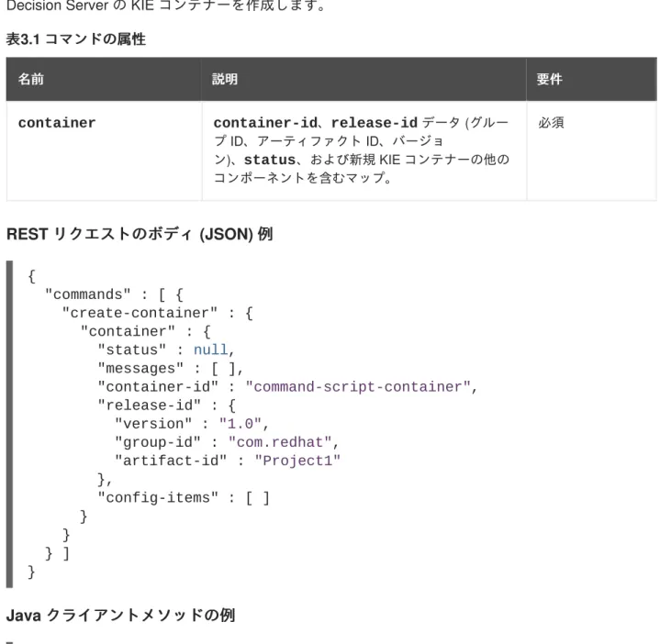660x644 pixels.
Task: Click the '"1.0"' version value
Action: (x=241, y=424)
